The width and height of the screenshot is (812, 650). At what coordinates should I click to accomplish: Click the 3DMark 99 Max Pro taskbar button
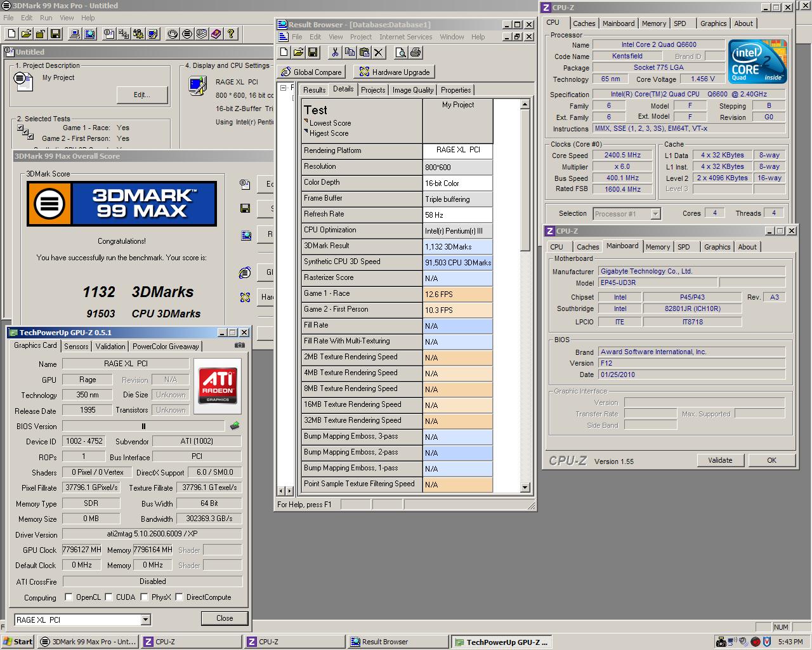(88, 642)
